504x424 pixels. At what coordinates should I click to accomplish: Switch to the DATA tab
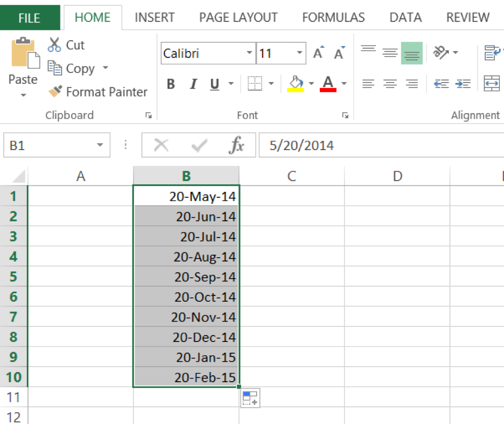click(x=405, y=18)
